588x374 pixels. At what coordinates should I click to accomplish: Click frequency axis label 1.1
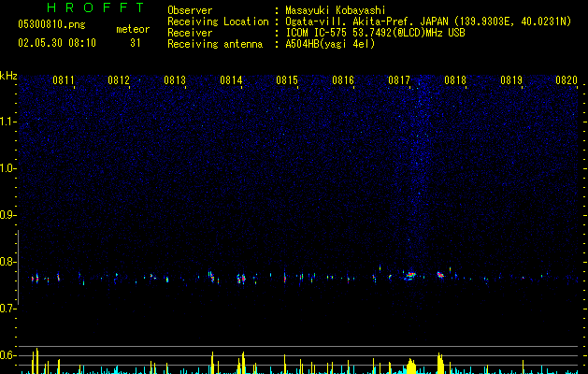[x=7, y=122]
